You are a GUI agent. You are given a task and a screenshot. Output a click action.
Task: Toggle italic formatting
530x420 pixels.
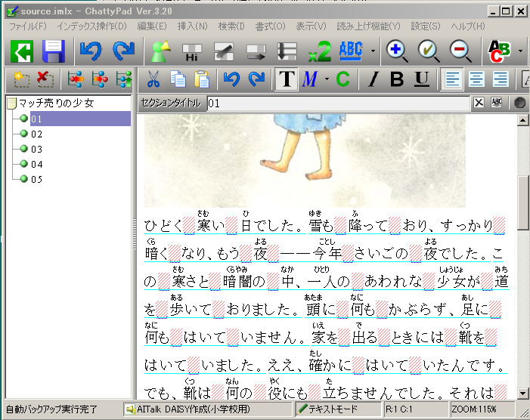[x=373, y=79]
